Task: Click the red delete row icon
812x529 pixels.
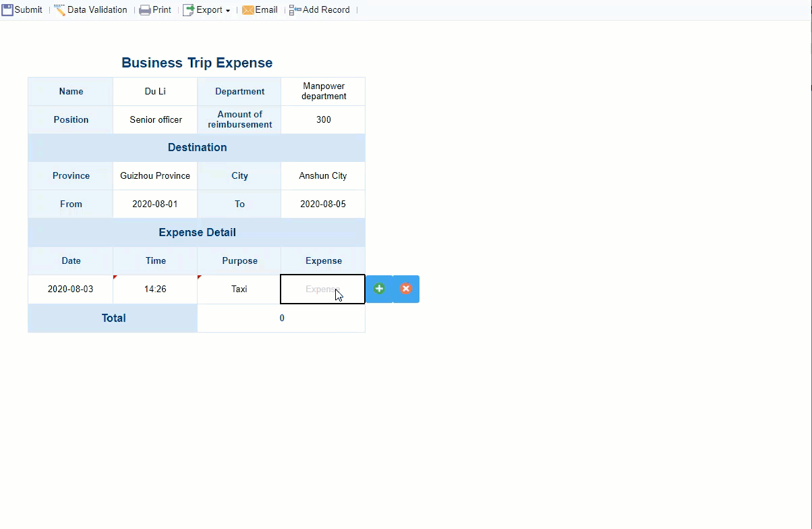Action: pyautogui.click(x=406, y=289)
